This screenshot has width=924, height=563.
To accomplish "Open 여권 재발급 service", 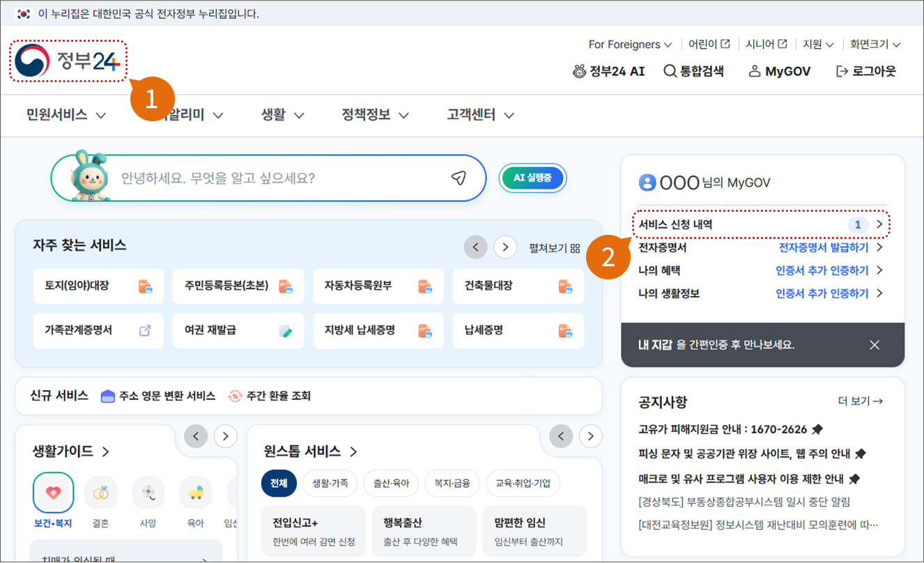I will [x=238, y=330].
